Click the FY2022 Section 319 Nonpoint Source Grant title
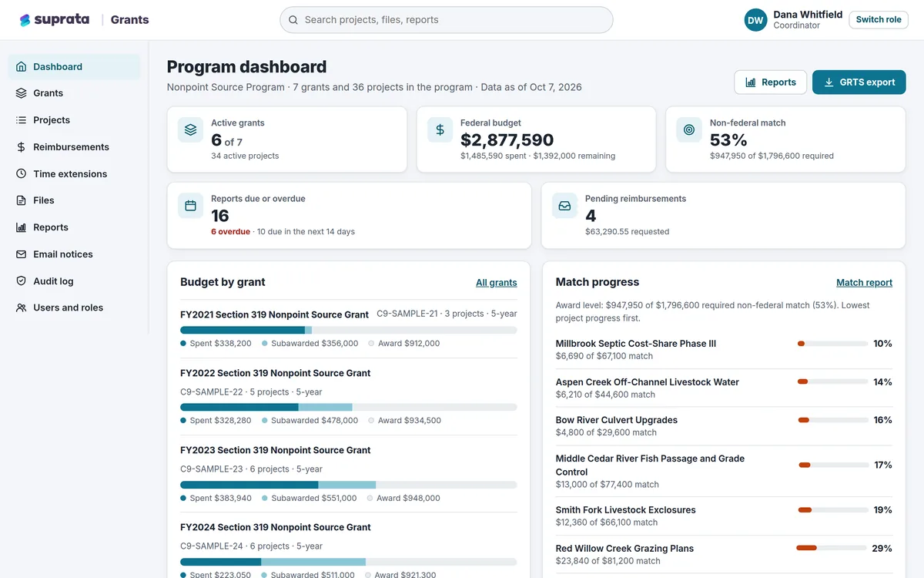The width and height of the screenshot is (924, 578). coord(276,373)
